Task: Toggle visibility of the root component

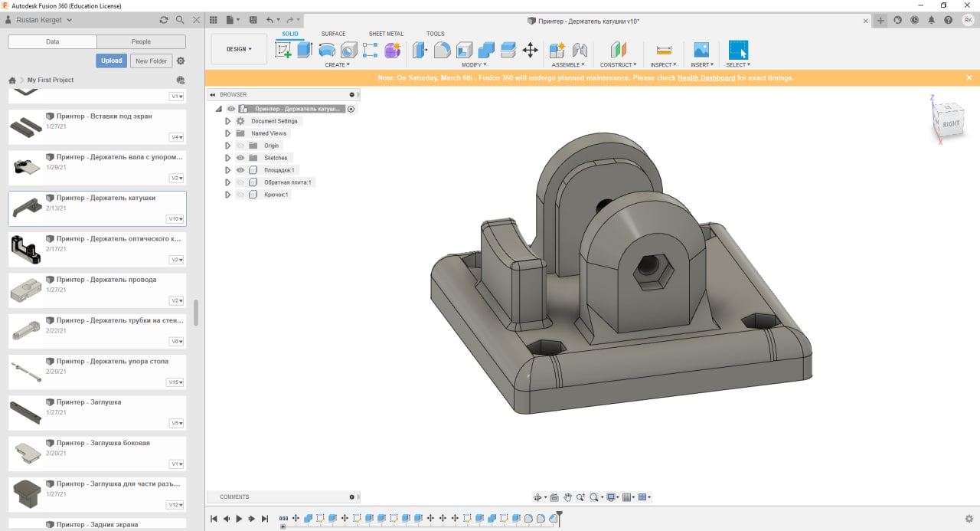Action: 231,109
